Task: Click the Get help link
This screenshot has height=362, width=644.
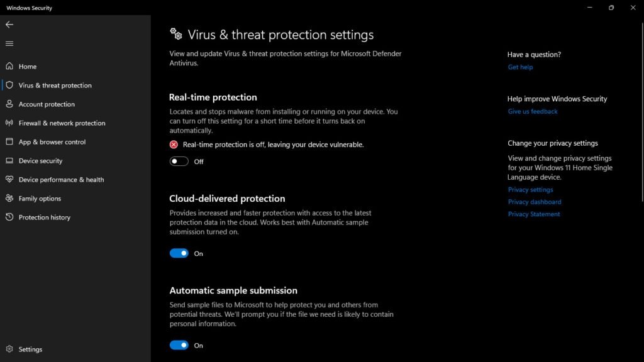Action: coord(519,67)
